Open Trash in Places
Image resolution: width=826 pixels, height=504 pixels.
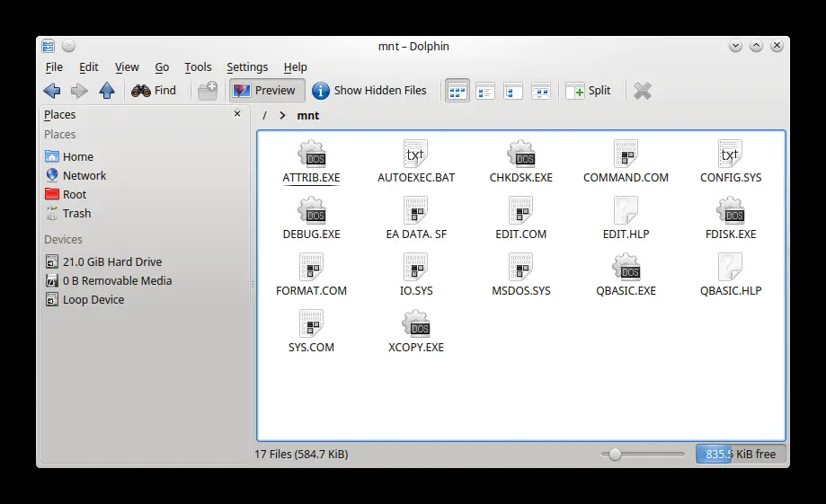click(68, 213)
